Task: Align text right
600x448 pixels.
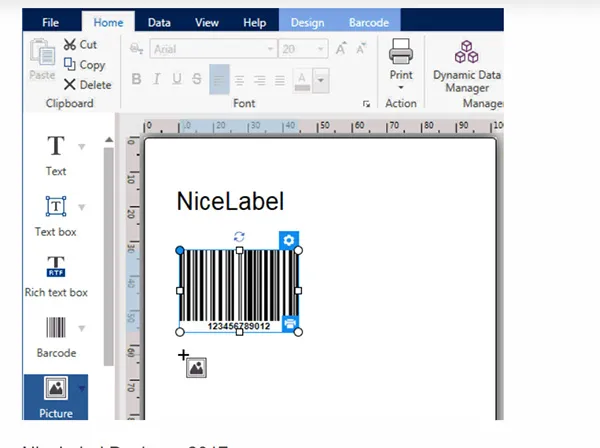Action: (x=260, y=80)
